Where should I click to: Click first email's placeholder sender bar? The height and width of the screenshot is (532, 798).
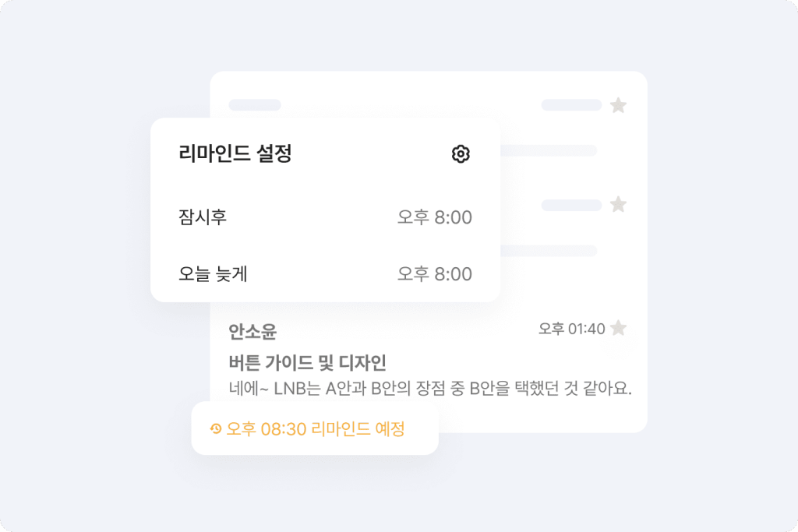[255, 105]
